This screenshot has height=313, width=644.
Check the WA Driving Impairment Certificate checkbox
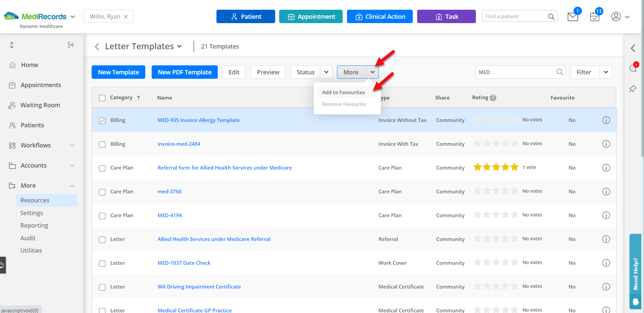point(102,287)
